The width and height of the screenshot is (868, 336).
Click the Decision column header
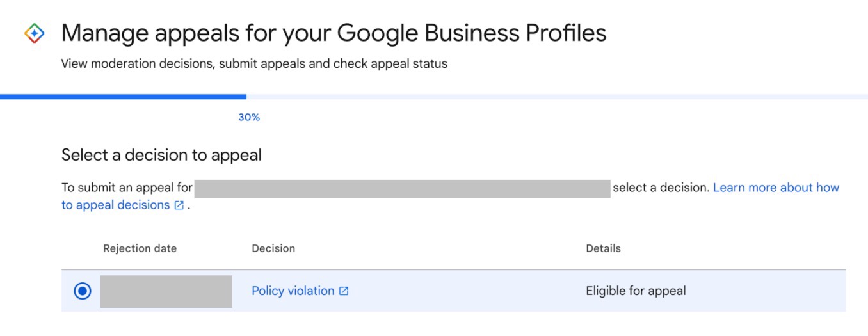pos(273,248)
